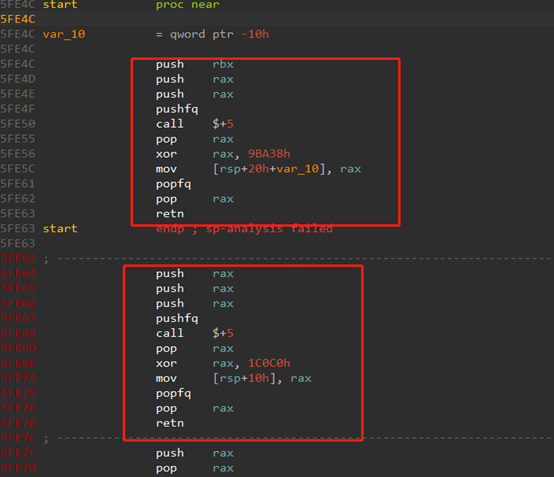This screenshot has height=477, width=554.
Task: Click the '$+5' call target at 5FE68
Action: (223, 333)
